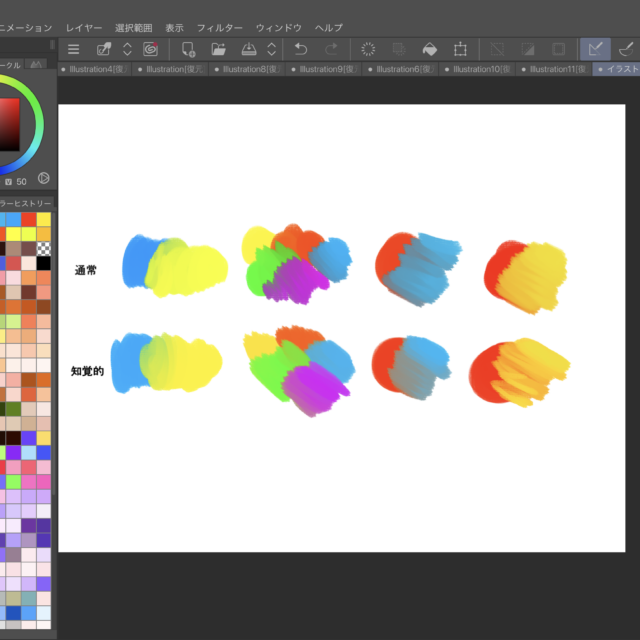The height and width of the screenshot is (640, 640).
Task: Pick the transparent checkerboard swatch
Action: coord(43,248)
